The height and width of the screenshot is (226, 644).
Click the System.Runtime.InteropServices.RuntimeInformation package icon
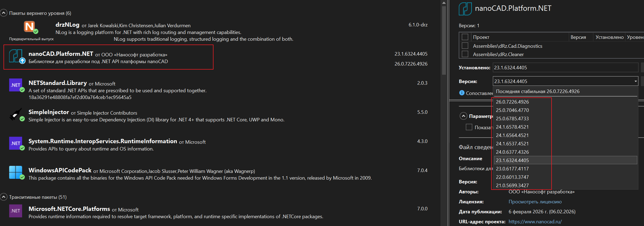(x=15, y=143)
